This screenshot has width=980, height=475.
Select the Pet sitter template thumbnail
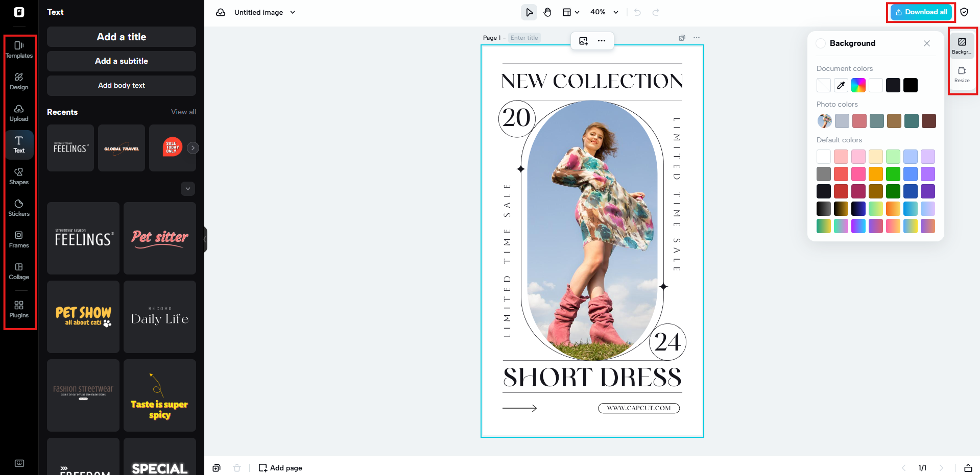[x=159, y=238]
